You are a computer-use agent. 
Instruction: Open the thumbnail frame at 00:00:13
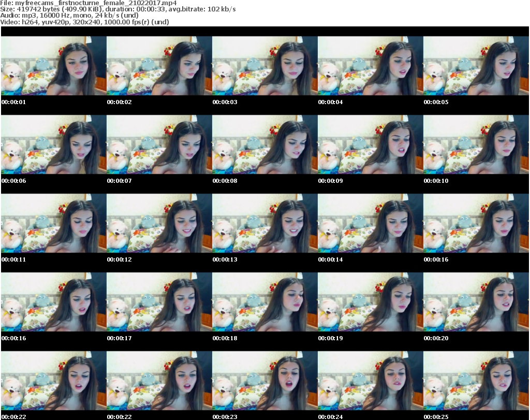click(x=264, y=223)
